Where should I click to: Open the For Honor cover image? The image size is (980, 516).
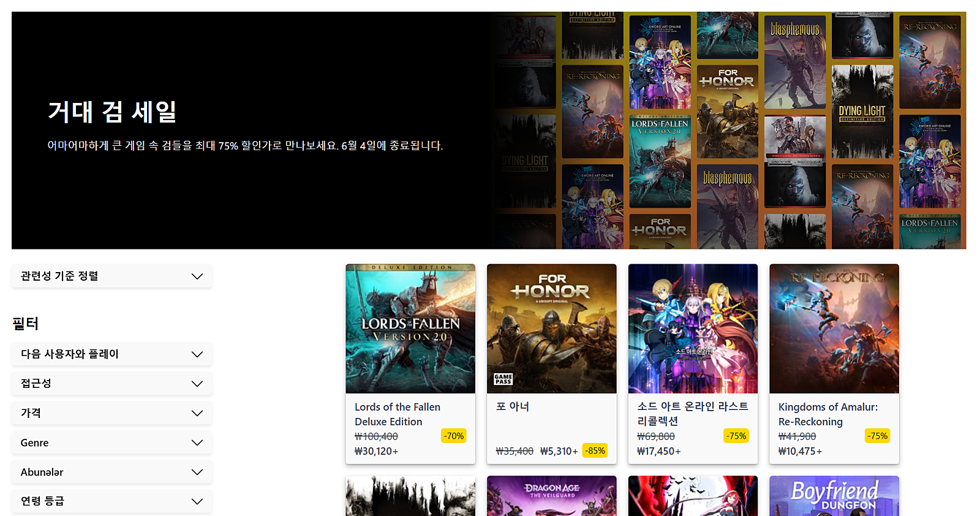pyautogui.click(x=552, y=328)
